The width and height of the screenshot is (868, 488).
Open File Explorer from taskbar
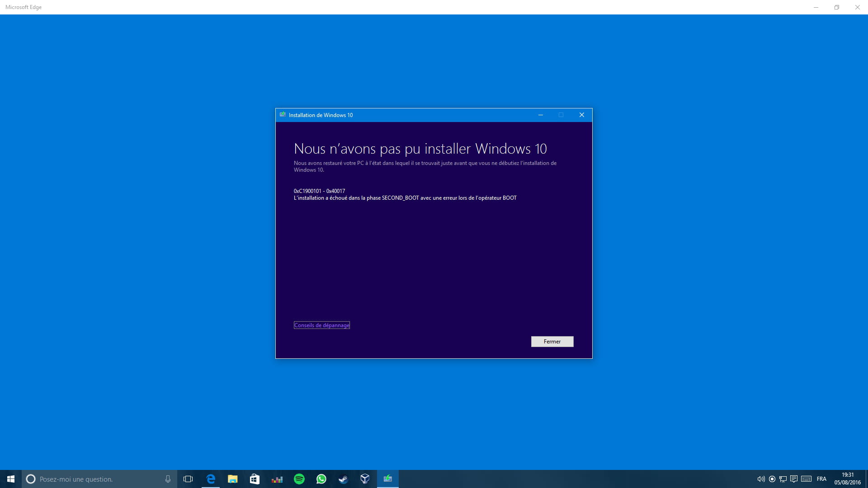[232, 479]
